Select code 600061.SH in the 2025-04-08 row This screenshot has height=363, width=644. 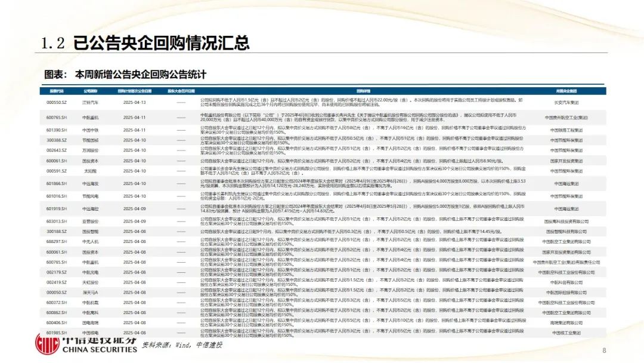(56, 253)
